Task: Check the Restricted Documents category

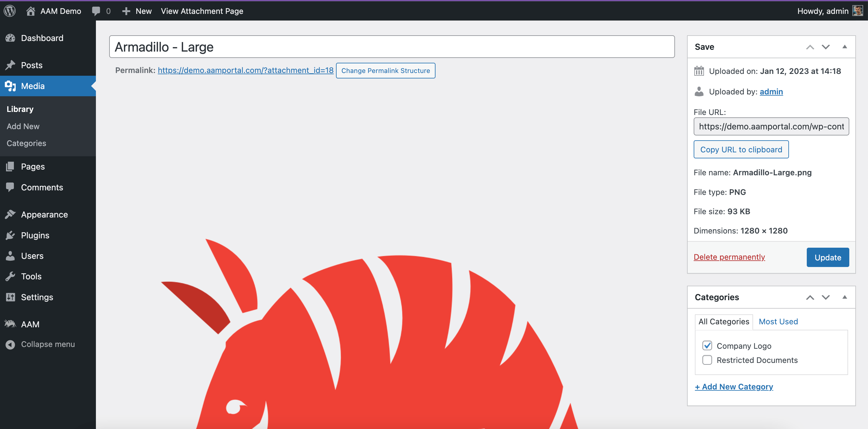Action: click(x=707, y=360)
